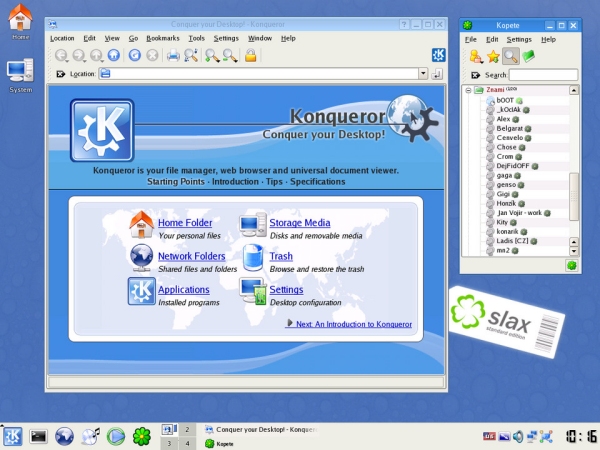Expand the Location bar history dropdown
This screenshot has width=600, height=450.
[x=436, y=74]
